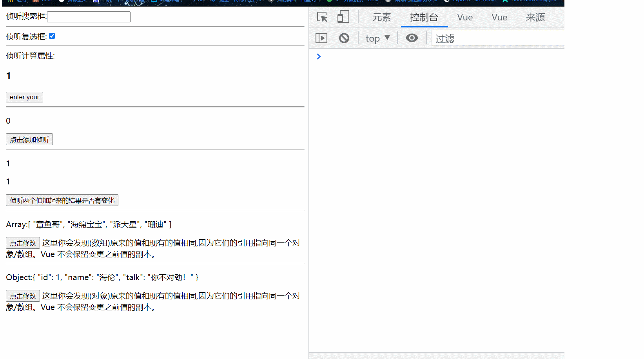Screen dimensions: 644x359
Task: Open the console sidebar panel icon
Action: pos(321,38)
